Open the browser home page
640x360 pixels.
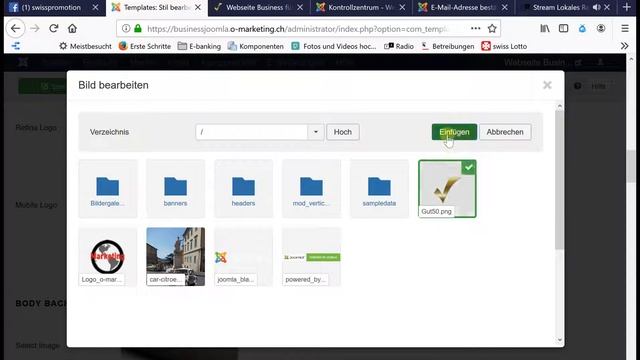pyautogui.click(x=72, y=28)
